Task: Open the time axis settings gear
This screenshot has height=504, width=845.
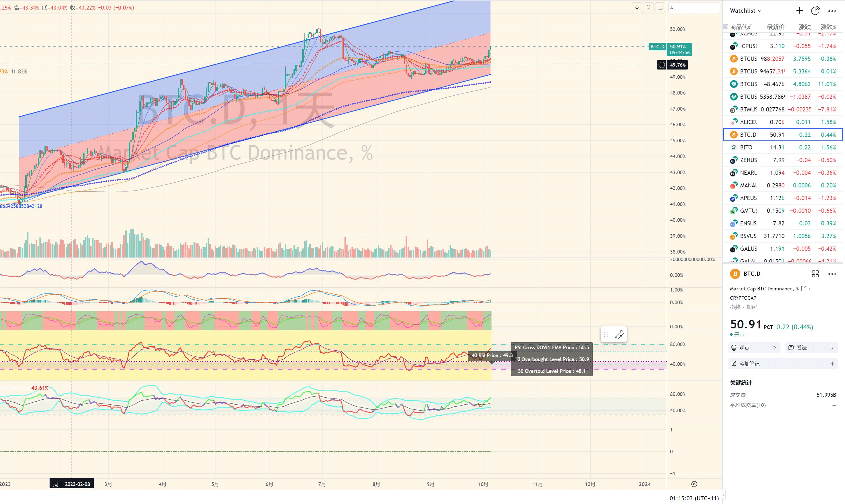Action: 694,484
